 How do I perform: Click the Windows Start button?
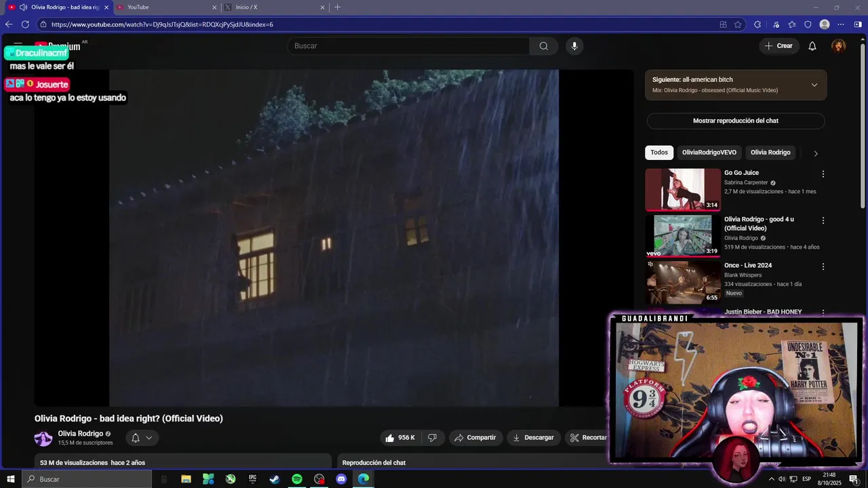(10, 479)
